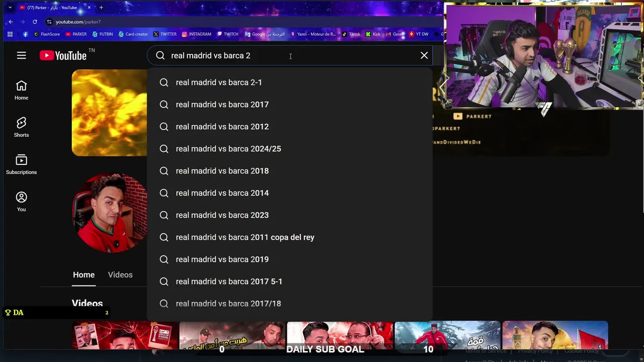Switch to the channel Home tab
The image size is (644, 362).
[84, 275]
